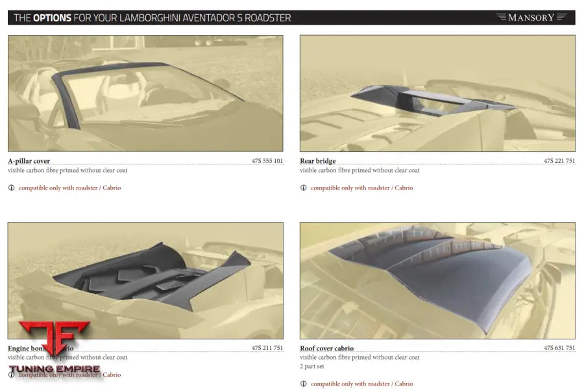584x392 pixels.
Task: Click the info icon under Rear bridge
Action: click(304, 188)
